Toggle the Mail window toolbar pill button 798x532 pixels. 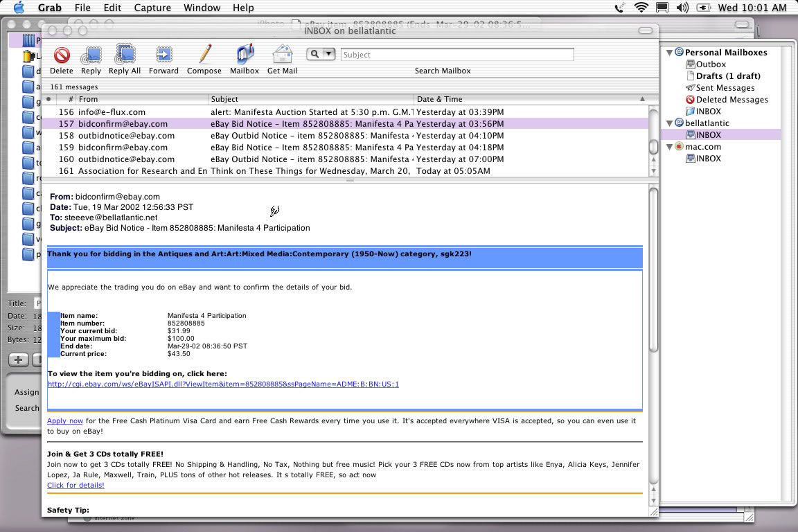pos(646,30)
